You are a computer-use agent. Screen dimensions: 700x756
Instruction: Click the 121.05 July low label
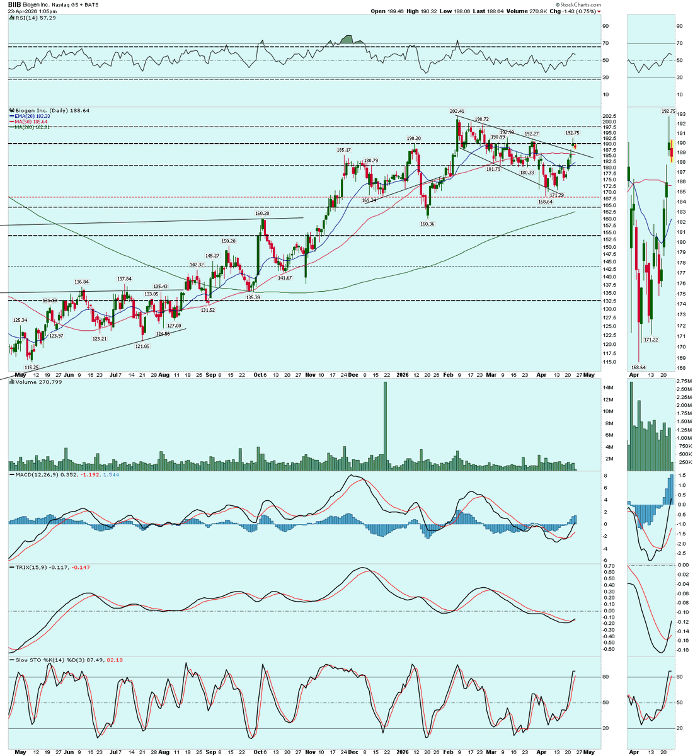point(143,347)
